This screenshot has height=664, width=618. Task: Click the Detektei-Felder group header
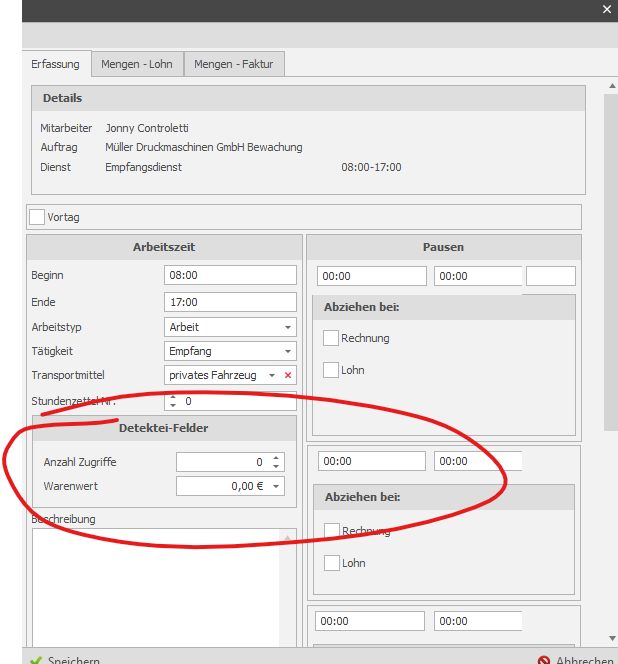[x=164, y=428]
